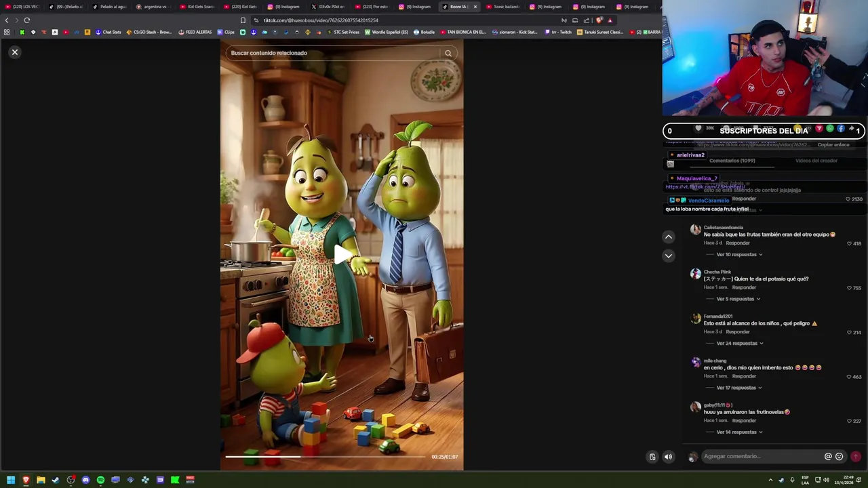Open Windows Start menu
The image size is (868, 488).
point(11,480)
